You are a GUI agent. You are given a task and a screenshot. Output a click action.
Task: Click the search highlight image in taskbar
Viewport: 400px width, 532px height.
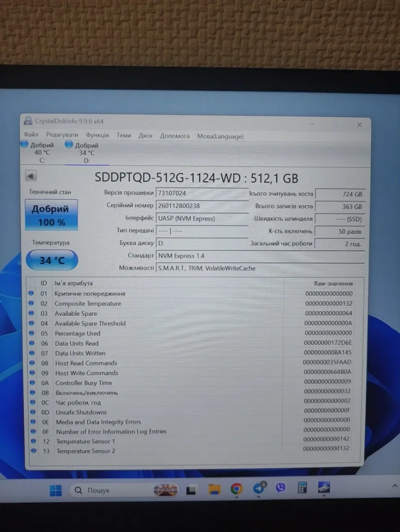(165, 490)
